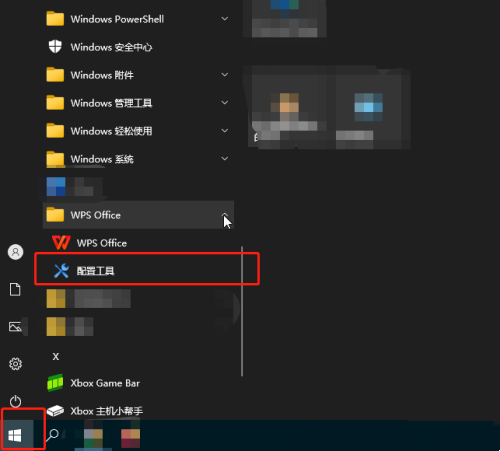
Task: Expand the Windows 附件 folder
Action: [x=138, y=75]
